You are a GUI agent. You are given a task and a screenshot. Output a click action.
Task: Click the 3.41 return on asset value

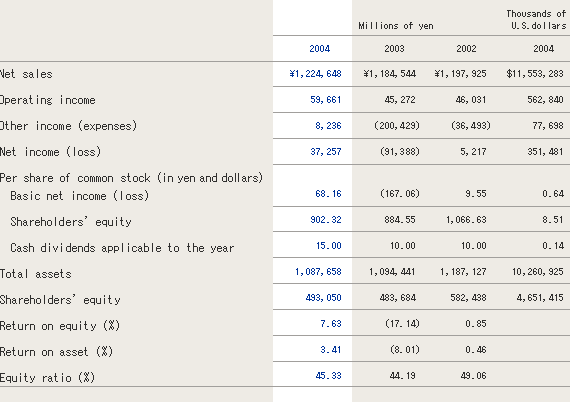pos(331,350)
